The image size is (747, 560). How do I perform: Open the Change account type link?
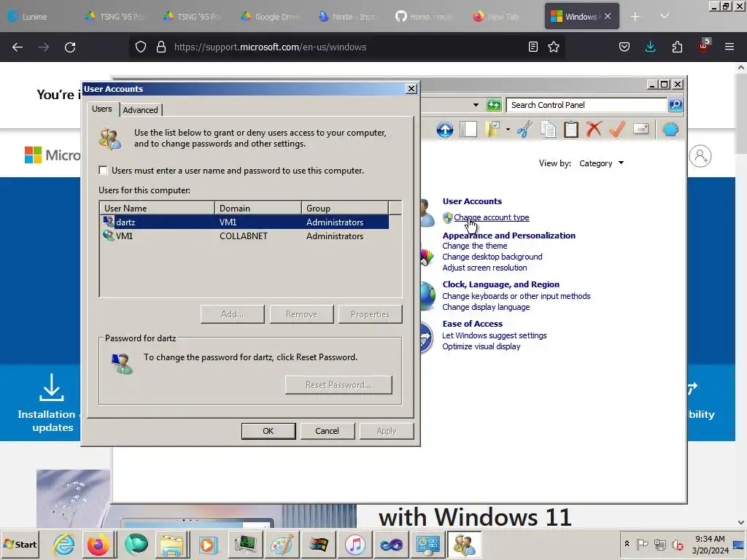[491, 217]
